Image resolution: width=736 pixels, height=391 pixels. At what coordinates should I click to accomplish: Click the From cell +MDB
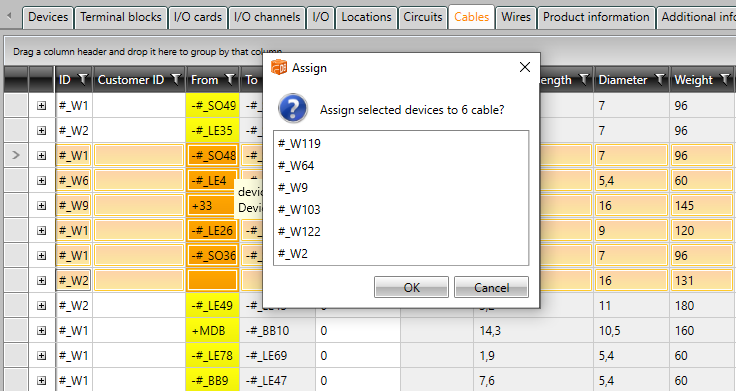[x=213, y=330]
